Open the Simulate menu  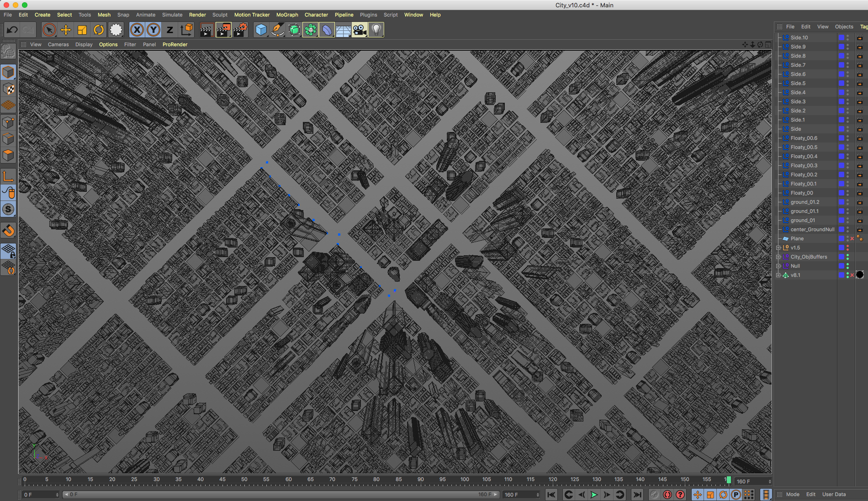point(172,15)
